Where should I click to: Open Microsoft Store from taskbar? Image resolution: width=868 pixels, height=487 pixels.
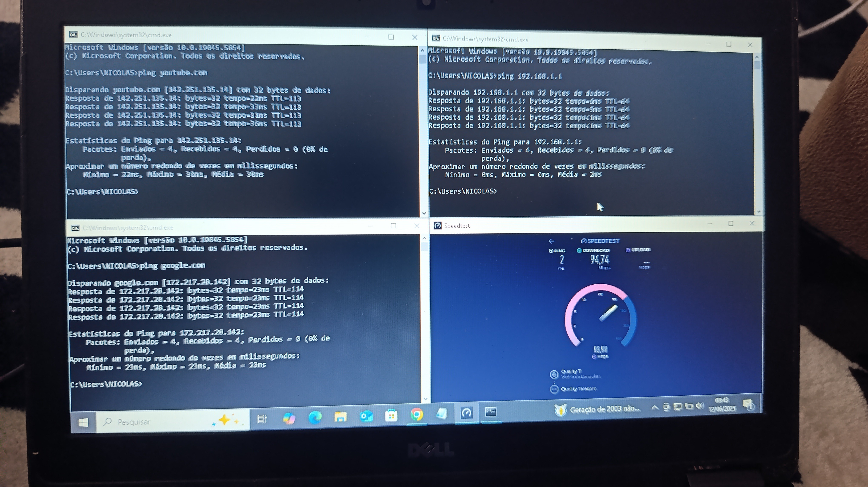[x=391, y=415]
